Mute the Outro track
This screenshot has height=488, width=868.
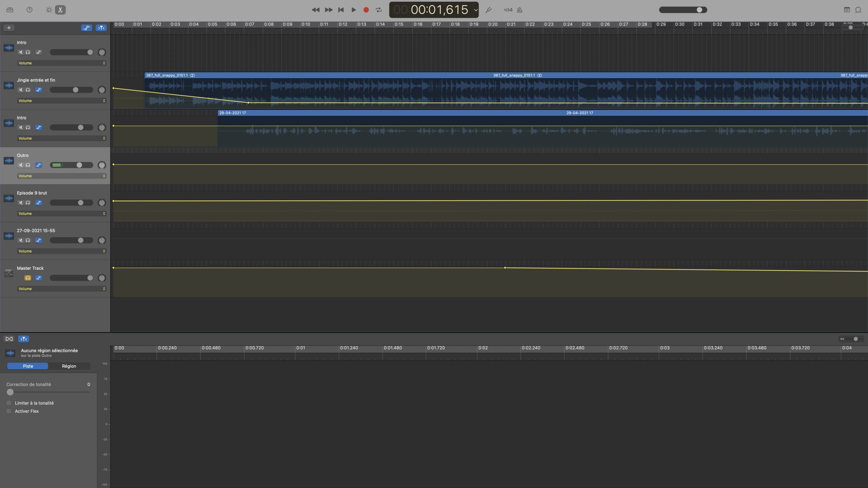click(21, 165)
